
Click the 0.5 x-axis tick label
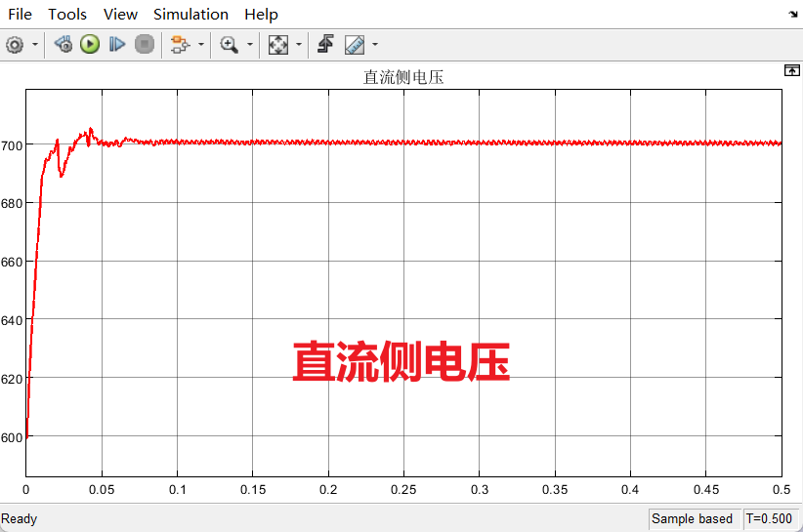[x=782, y=490]
